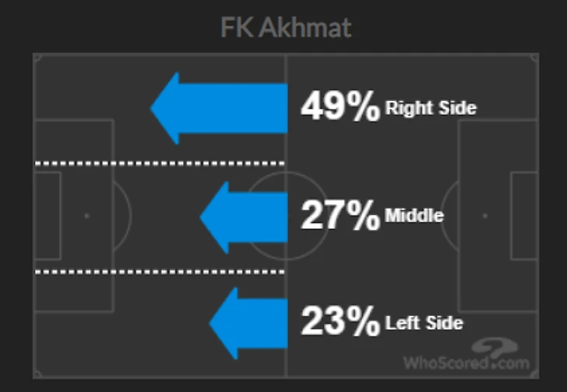Click the 49% percentage value
Image resolution: width=567 pixels, height=392 pixels.
tap(340, 106)
